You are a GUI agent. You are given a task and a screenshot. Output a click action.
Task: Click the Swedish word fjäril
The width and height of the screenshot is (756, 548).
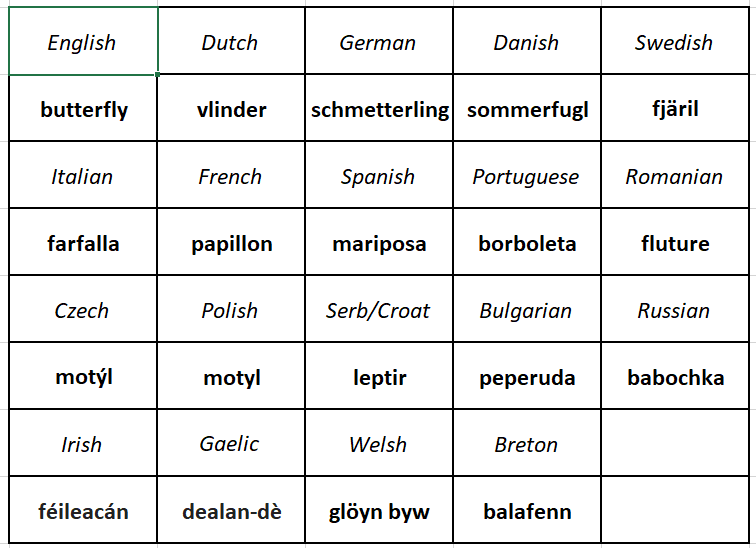pos(675,109)
